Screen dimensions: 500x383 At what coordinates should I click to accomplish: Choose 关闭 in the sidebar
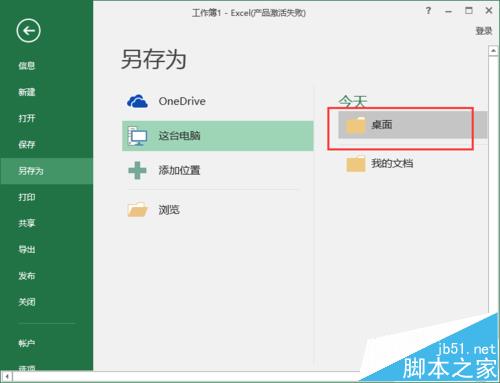coord(27,302)
